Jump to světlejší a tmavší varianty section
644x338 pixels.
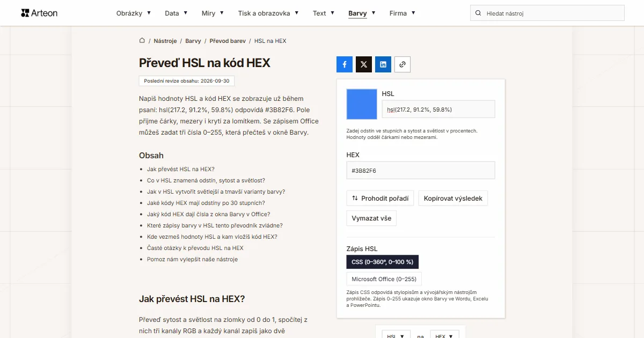(216, 192)
